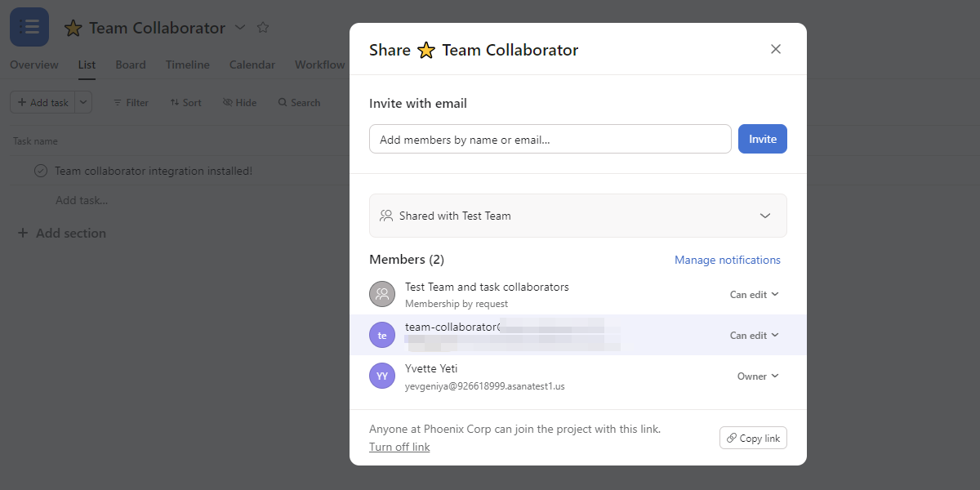Open the Filter option in toolbar
The image size is (980, 490).
point(131,102)
